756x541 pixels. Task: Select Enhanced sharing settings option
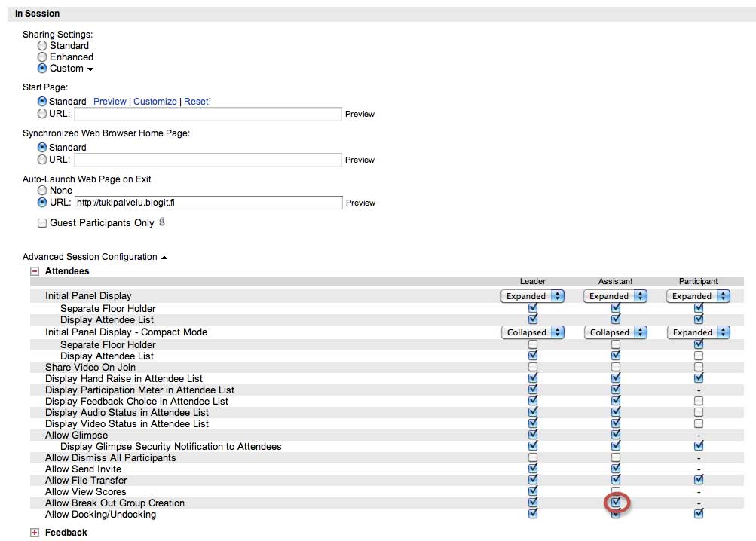(x=42, y=57)
